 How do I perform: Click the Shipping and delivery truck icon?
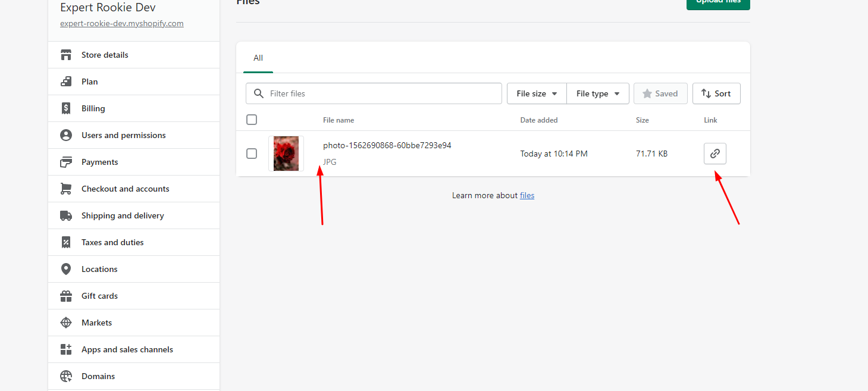point(66,215)
